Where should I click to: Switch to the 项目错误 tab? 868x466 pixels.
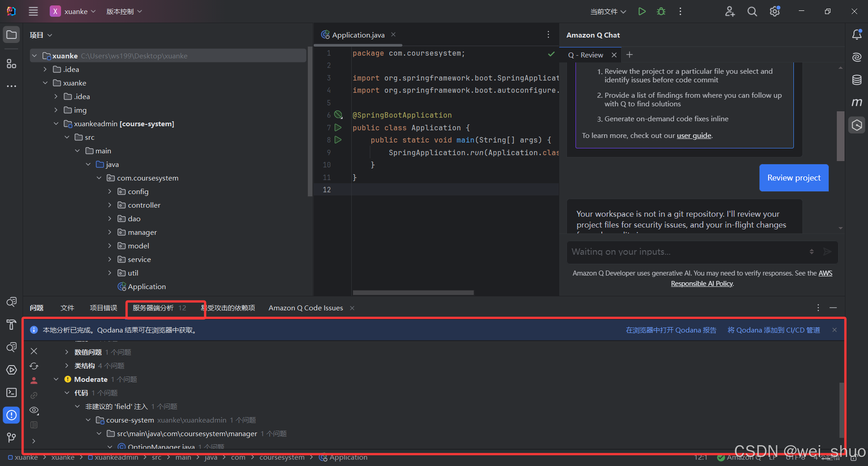104,308
